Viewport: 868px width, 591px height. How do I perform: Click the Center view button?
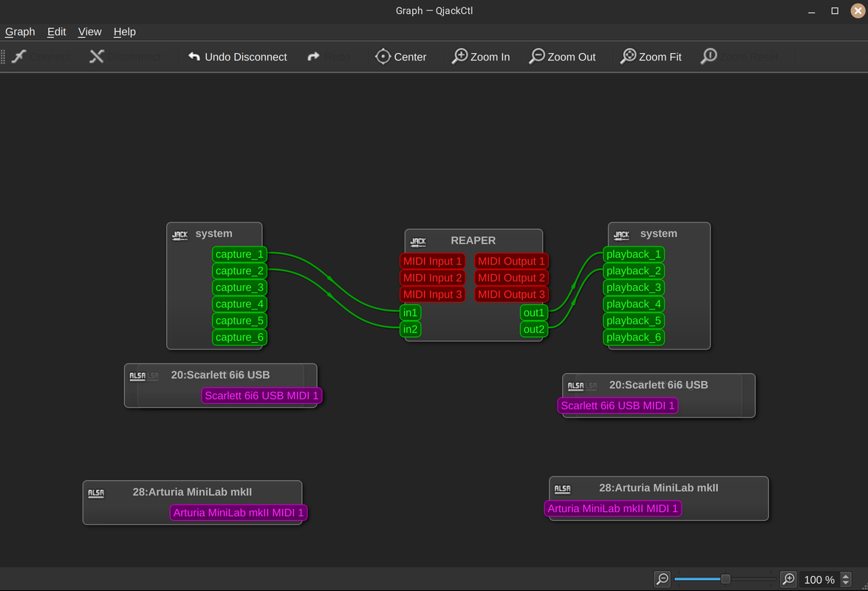pyautogui.click(x=401, y=56)
